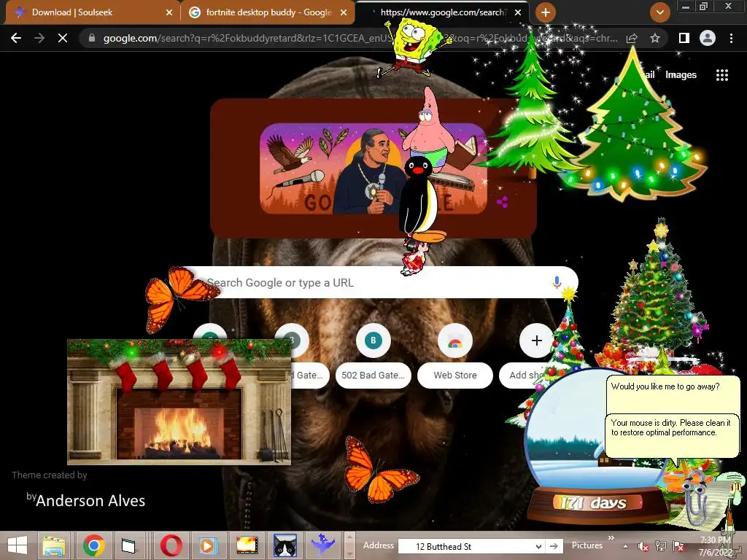Viewport: 747px width, 560px height.
Task: Open the black-and-white cat taskbar icon
Action: click(x=285, y=545)
